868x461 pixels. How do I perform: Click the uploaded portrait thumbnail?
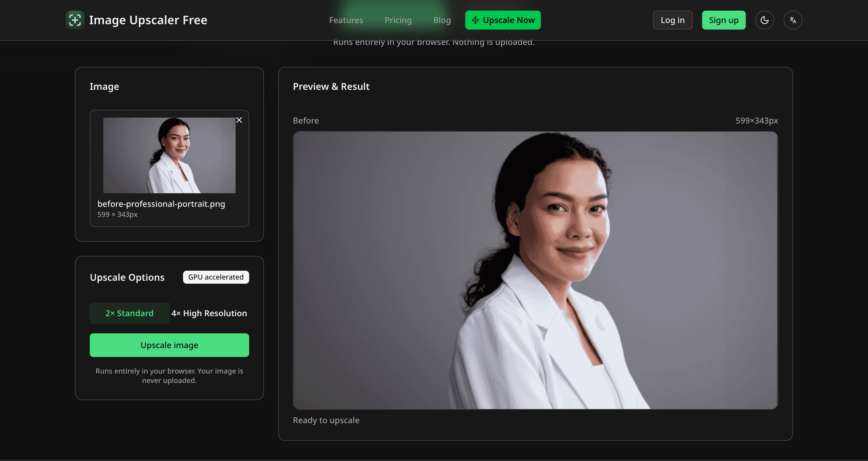(169, 155)
